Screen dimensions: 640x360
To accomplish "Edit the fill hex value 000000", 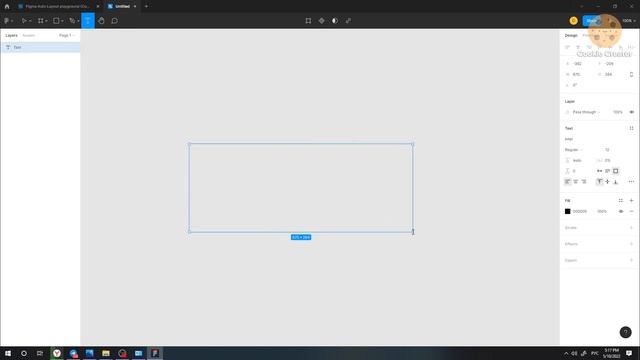I will [580, 211].
